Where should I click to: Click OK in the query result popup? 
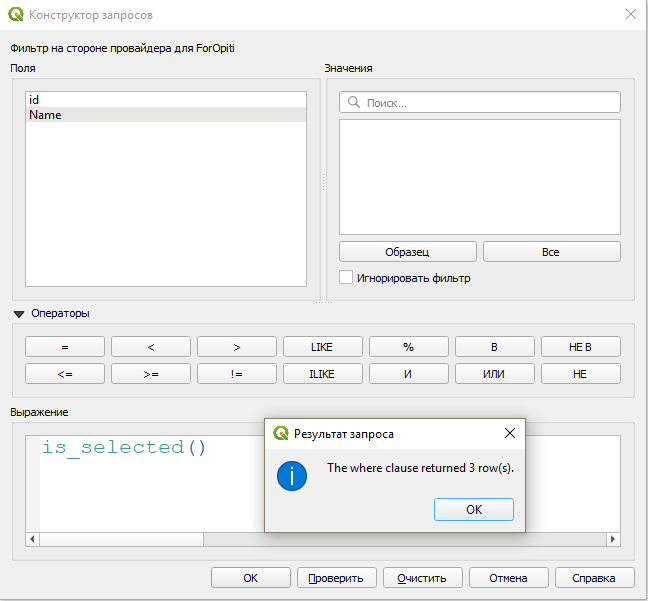point(473,509)
